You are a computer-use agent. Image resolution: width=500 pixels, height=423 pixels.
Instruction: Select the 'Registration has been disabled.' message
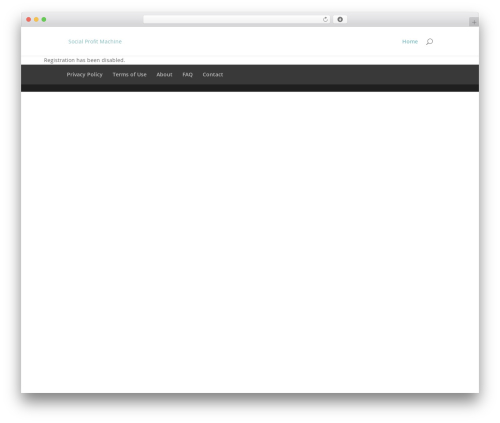84,60
